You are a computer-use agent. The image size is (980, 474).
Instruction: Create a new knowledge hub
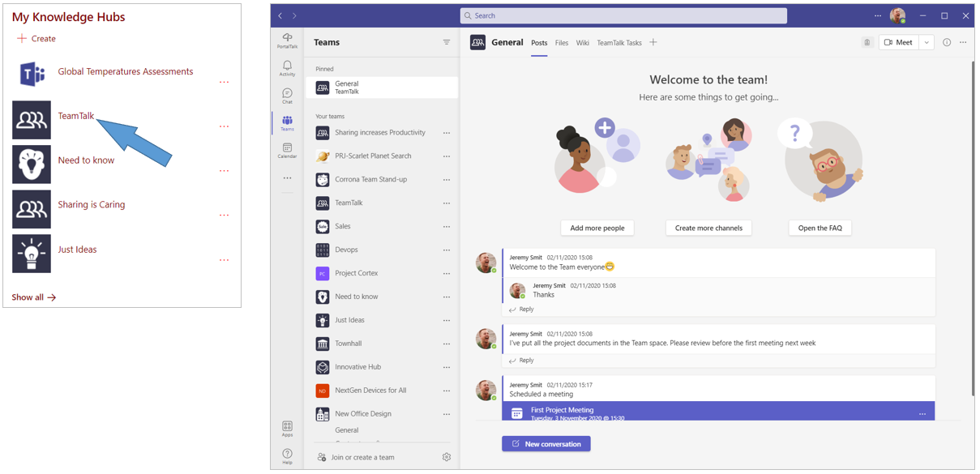36,38
